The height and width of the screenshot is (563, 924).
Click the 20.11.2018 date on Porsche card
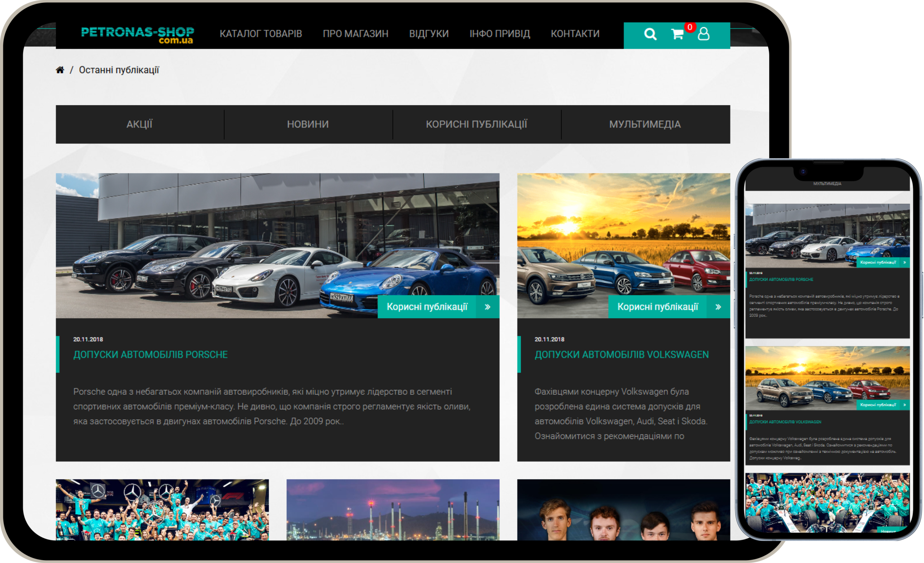(x=88, y=339)
